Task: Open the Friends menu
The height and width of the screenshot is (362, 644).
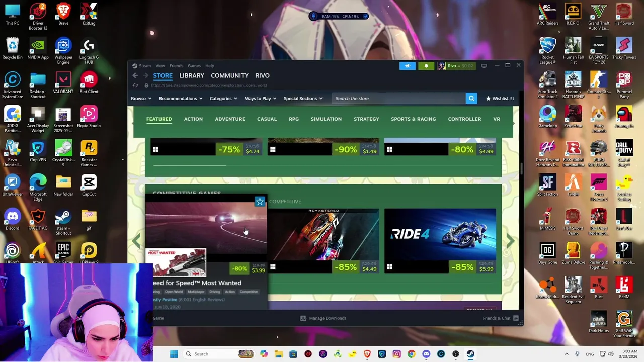Action: click(x=176, y=66)
